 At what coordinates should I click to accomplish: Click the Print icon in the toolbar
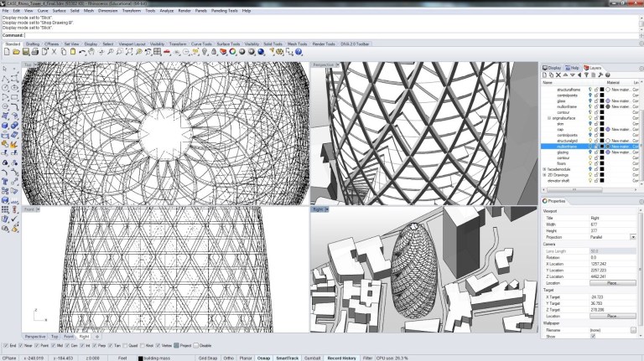(x=34, y=53)
